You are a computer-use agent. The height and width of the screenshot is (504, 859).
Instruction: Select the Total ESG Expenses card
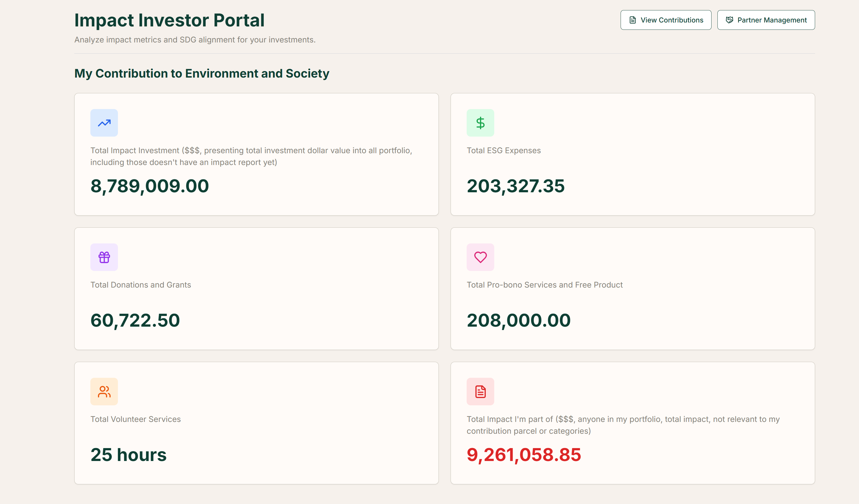coord(632,154)
